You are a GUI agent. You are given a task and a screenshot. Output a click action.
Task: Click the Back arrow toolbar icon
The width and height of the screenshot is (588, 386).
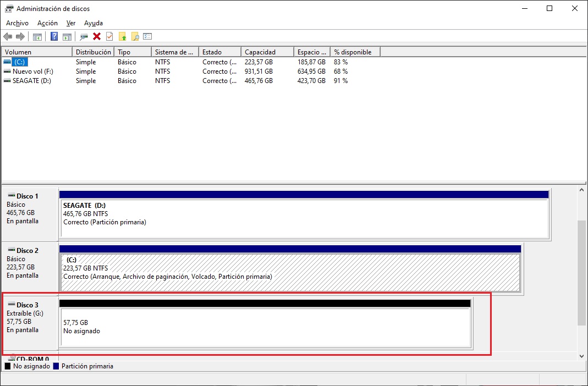tap(8, 37)
